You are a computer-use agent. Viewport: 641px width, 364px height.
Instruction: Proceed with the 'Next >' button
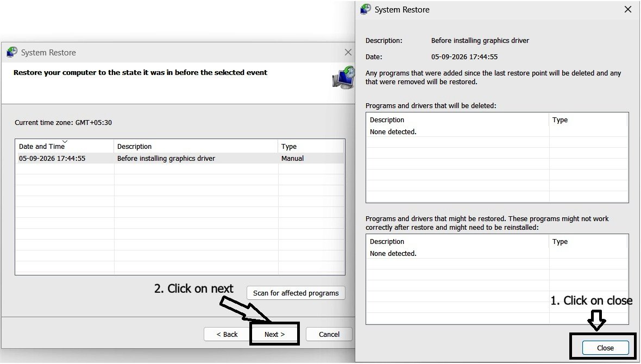[x=274, y=334]
